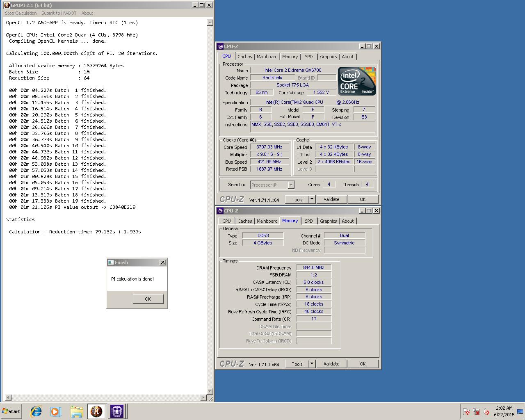Click the volume speaker tray icon
The width and height of the screenshot is (525, 420).
(x=486, y=411)
